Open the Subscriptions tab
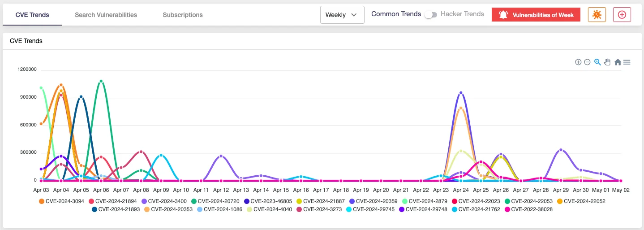This screenshot has height=230, width=644. tap(183, 15)
